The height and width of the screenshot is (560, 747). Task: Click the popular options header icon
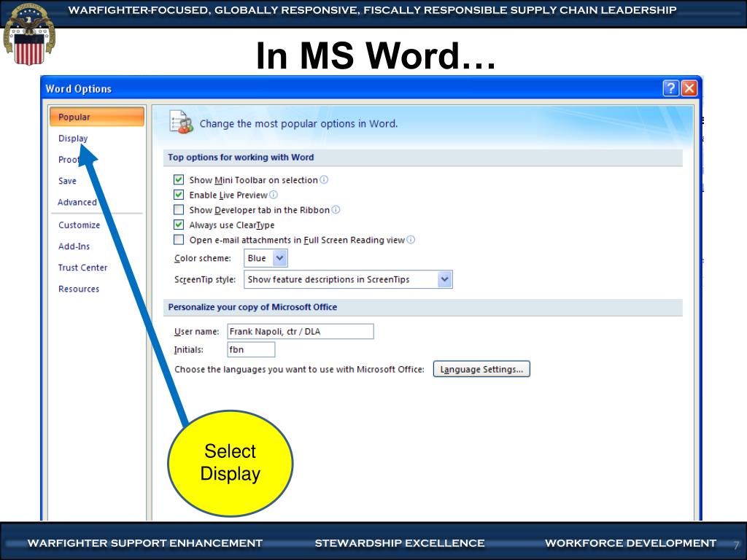click(182, 122)
